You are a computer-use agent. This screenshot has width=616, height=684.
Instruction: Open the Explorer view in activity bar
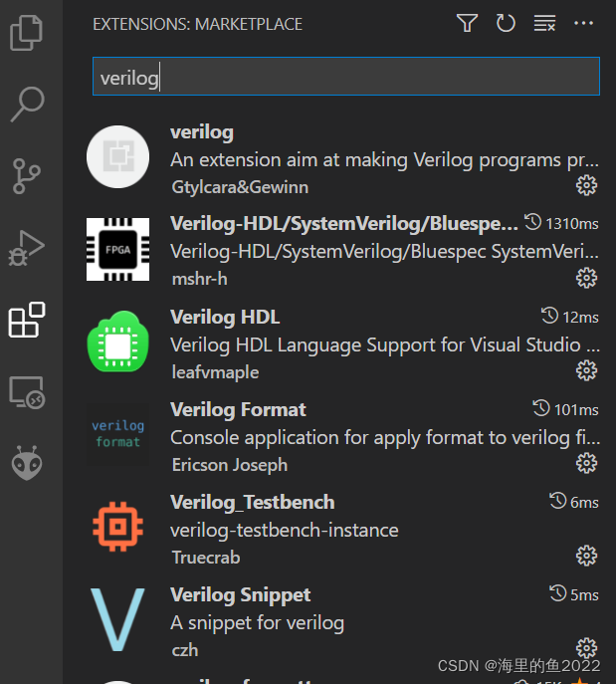point(26,33)
